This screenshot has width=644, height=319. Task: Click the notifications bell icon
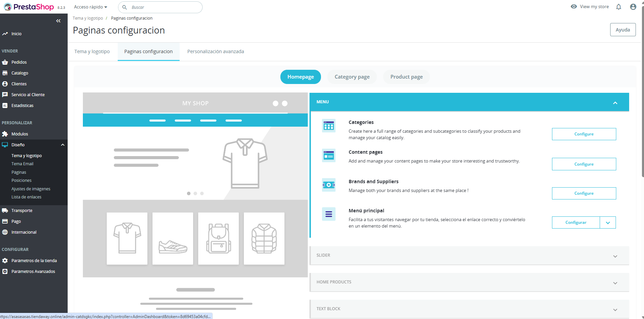coord(619,7)
